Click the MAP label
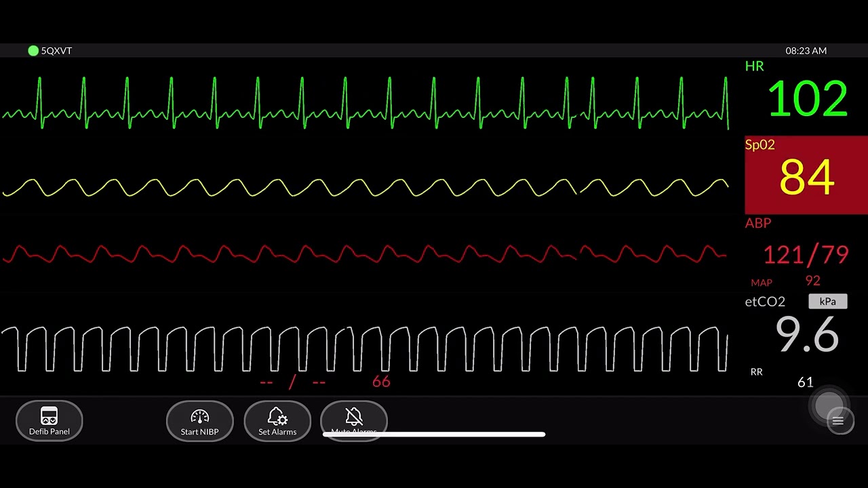 pyautogui.click(x=762, y=283)
